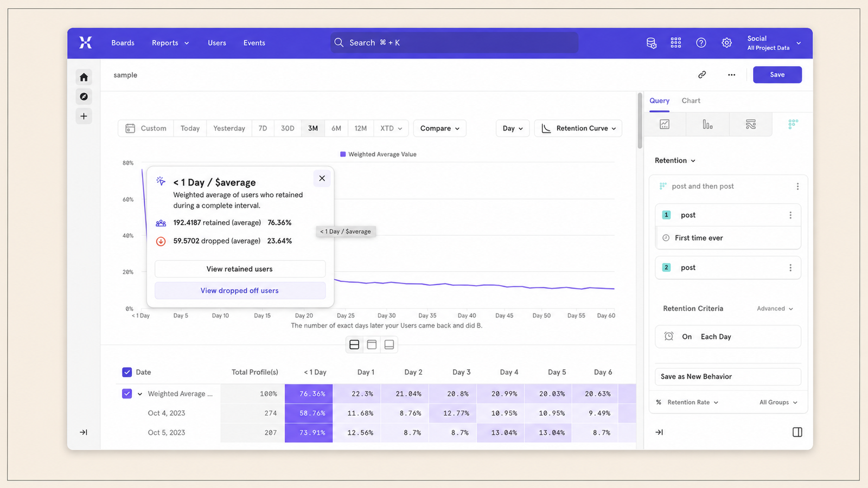Click the main content vertical scrollbar
The width and height of the screenshot is (868, 488).
pos(640,121)
